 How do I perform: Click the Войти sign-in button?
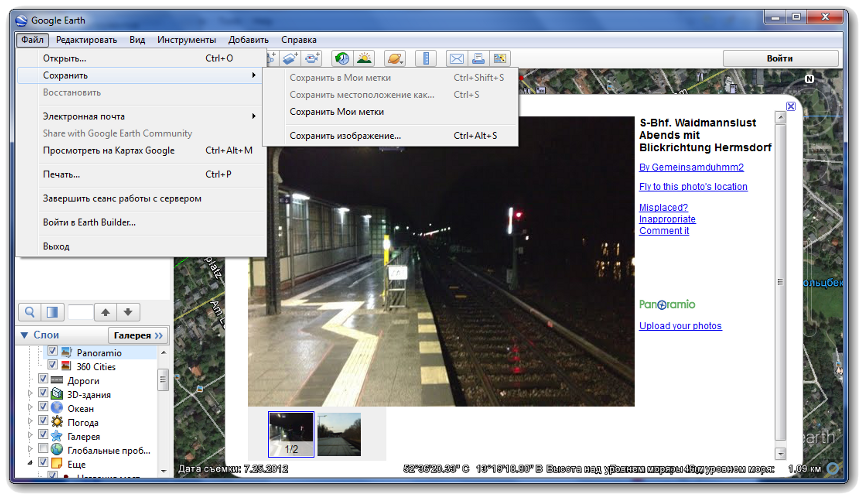click(x=780, y=59)
